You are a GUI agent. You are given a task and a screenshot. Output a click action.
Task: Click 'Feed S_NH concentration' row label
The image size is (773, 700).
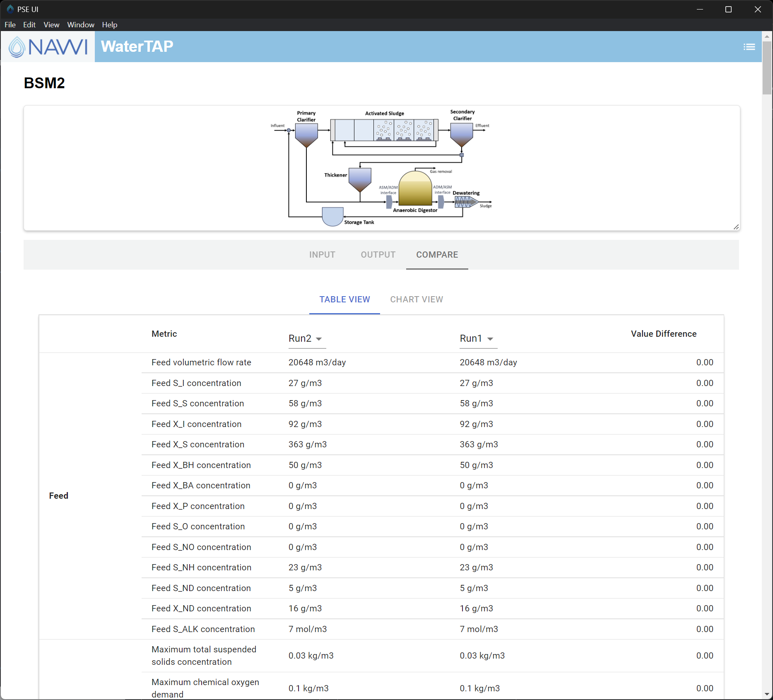click(201, 567)
